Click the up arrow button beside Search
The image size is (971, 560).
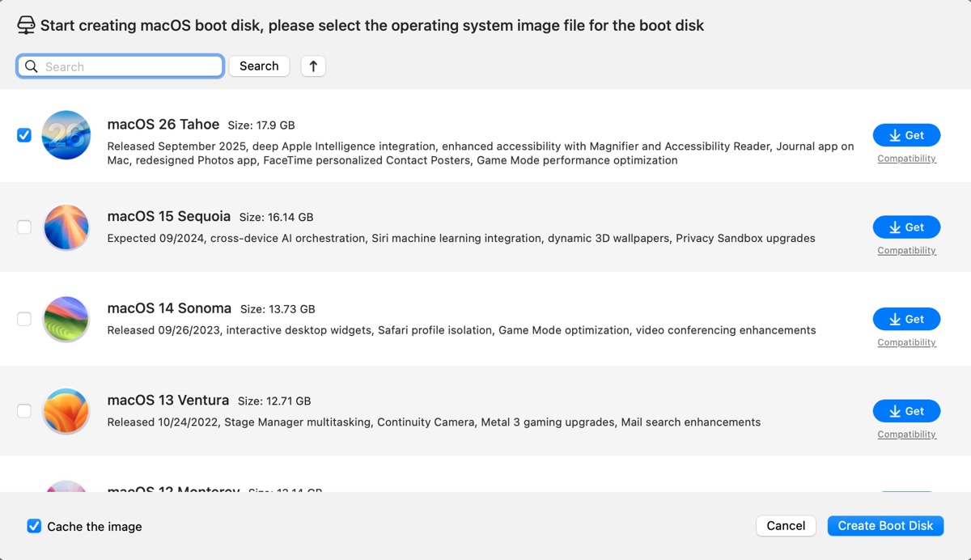(x=313, y=66)
